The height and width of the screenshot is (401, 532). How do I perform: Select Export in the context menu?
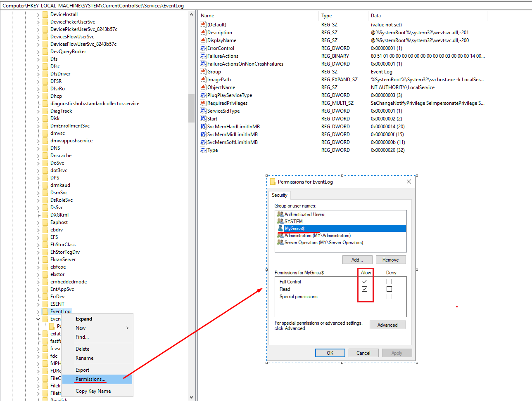tap(82, 370)
